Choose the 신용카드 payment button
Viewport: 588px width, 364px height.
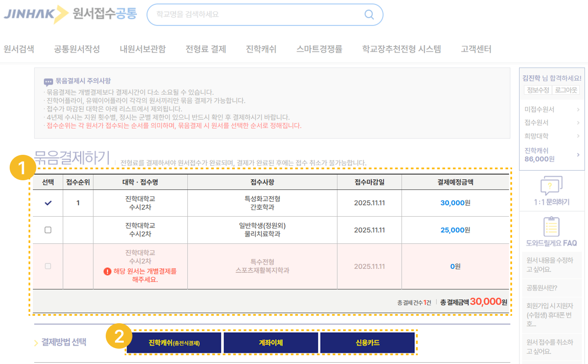367,343
